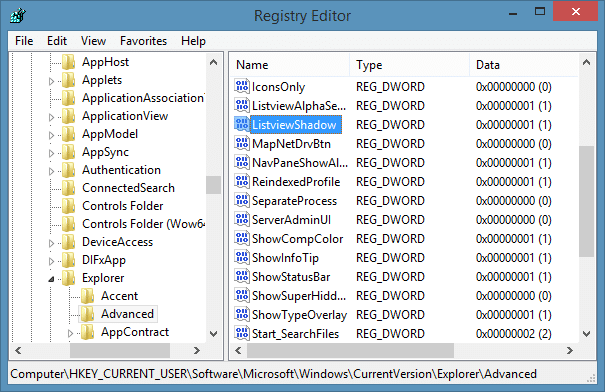Click Data value of Start_SearchFiles row
The image size is (605, 392).
(514, 334)
